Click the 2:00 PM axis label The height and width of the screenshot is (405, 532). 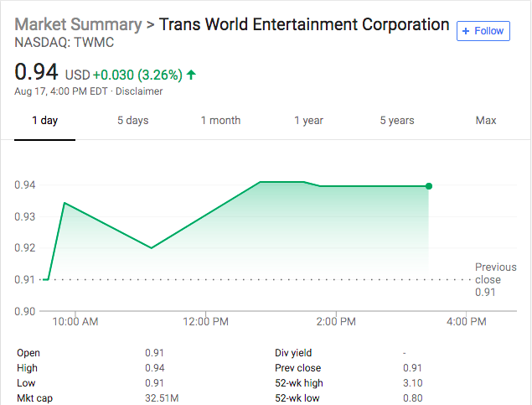tap(336, 321)
